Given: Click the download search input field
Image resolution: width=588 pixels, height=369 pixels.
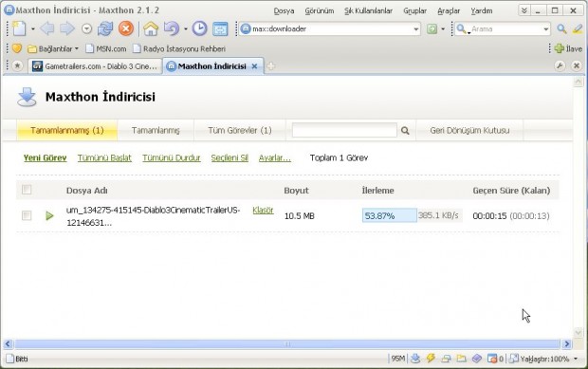Looking at the screenshot, I should [344, 130].
